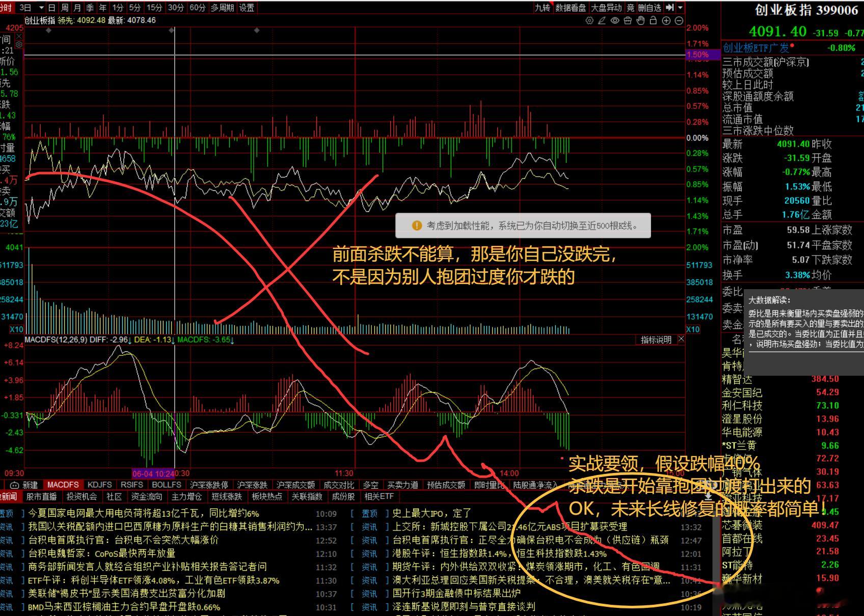Click the 创业板ETF广发 link
Image resolution: width=864 pixels, height=616 pixels.
757,48
